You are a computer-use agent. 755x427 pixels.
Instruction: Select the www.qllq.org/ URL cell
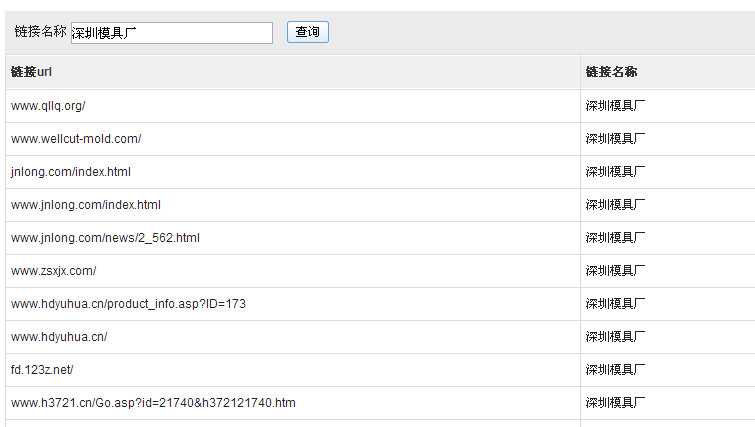pos(49,106)
